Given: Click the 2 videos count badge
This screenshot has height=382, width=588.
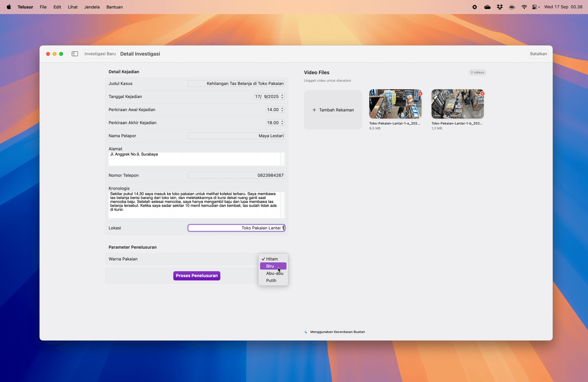Looking at the screenshot, I should point(477,72).
